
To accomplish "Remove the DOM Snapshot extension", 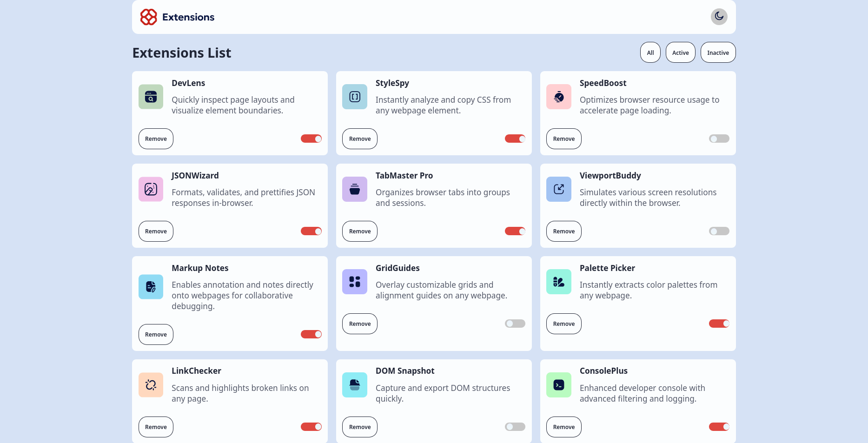I will (x=360, y=427).
